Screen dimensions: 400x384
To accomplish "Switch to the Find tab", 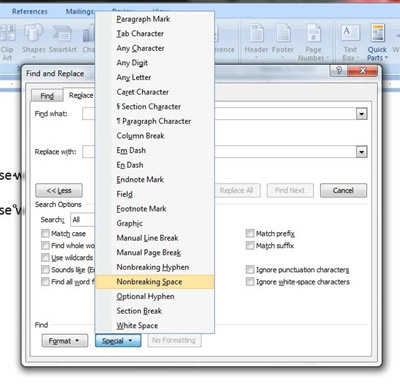I will pos(47,96).
